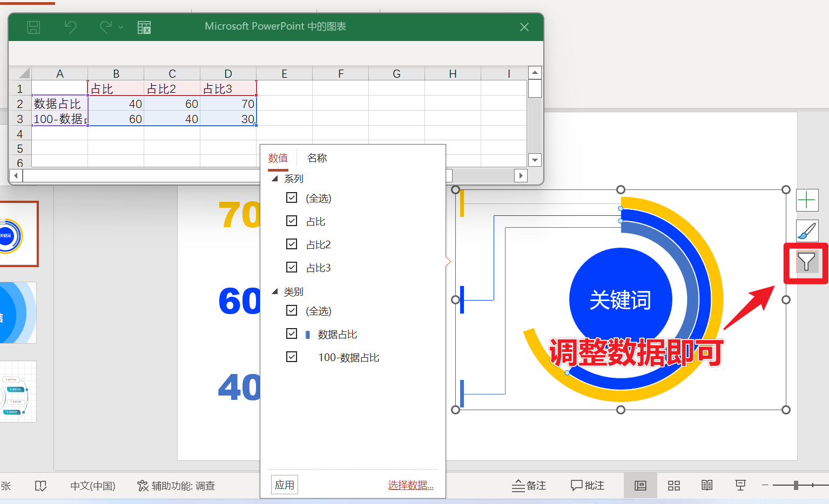Select row 2 header
Screen dimensions: 829x504
21,104
